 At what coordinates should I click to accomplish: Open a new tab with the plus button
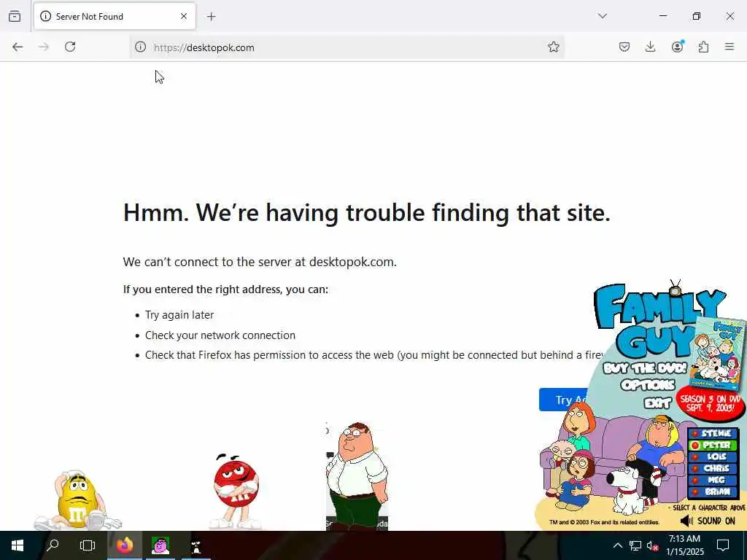212,17
